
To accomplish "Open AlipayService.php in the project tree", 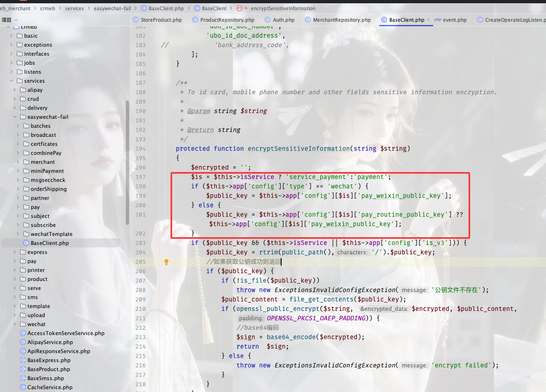I will tap(50, 342).
